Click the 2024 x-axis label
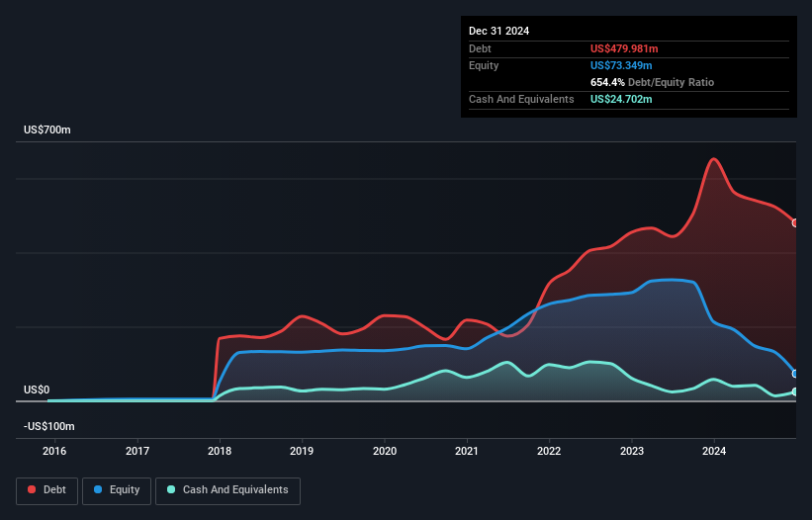 coord(714,451)
